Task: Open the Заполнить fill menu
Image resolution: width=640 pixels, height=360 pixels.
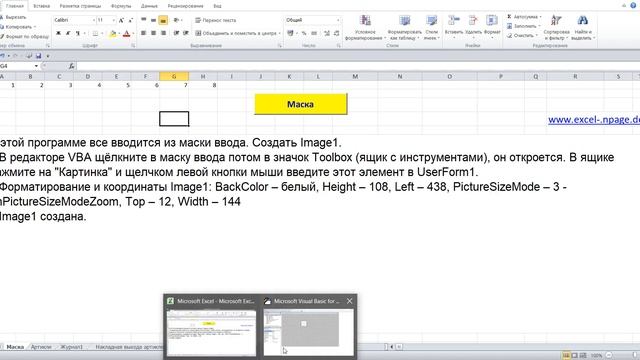Action: 524,26
